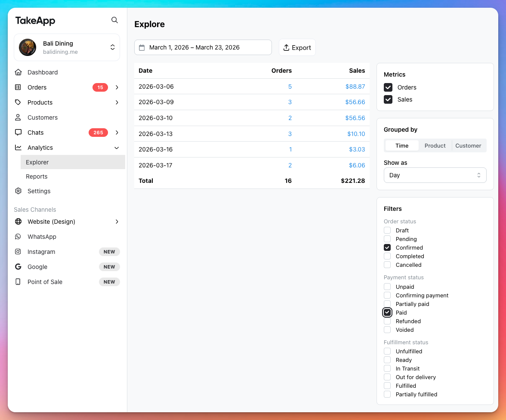Image resolution: width=506 pixels, height=420 pixels.
Task: Click the WhatsApp channel icon
Action: point(18,237)
